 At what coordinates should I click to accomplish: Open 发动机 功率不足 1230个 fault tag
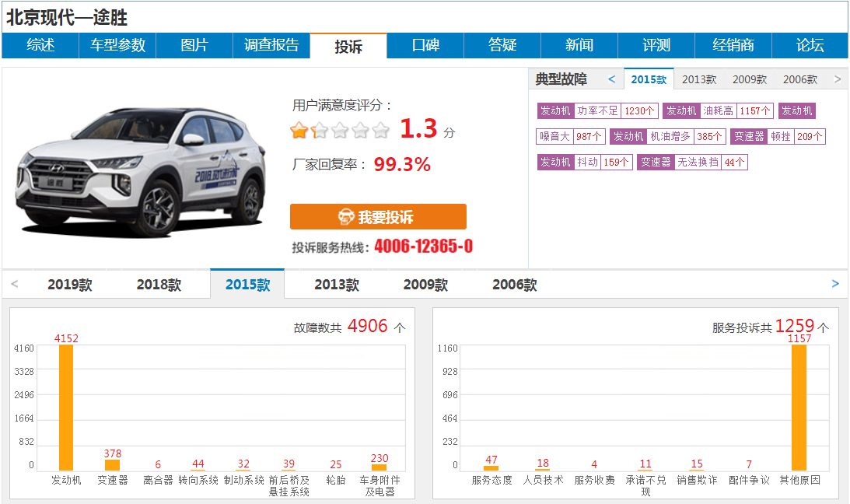click(597, 111)
